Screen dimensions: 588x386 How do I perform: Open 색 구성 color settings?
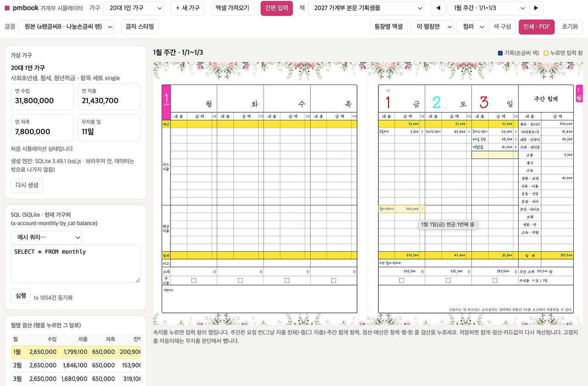[x=502, y=27]
